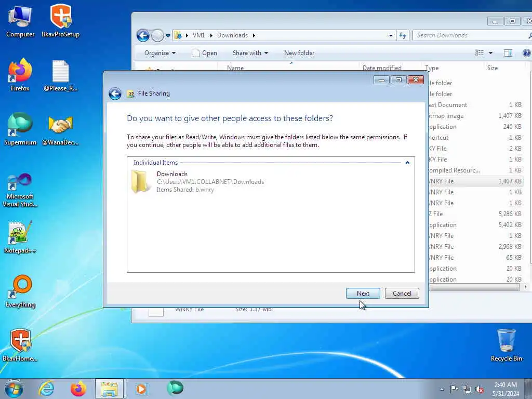The height and width of the screenshot is (399, 532).
Task: Click the Search Downloads field
Action: pos(470,35)
